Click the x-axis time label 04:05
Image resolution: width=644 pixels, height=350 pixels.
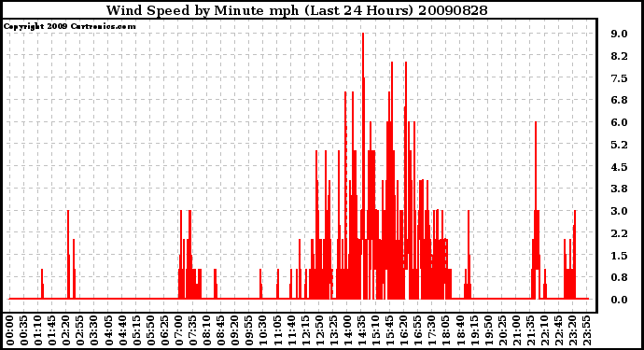coord(108,330)
